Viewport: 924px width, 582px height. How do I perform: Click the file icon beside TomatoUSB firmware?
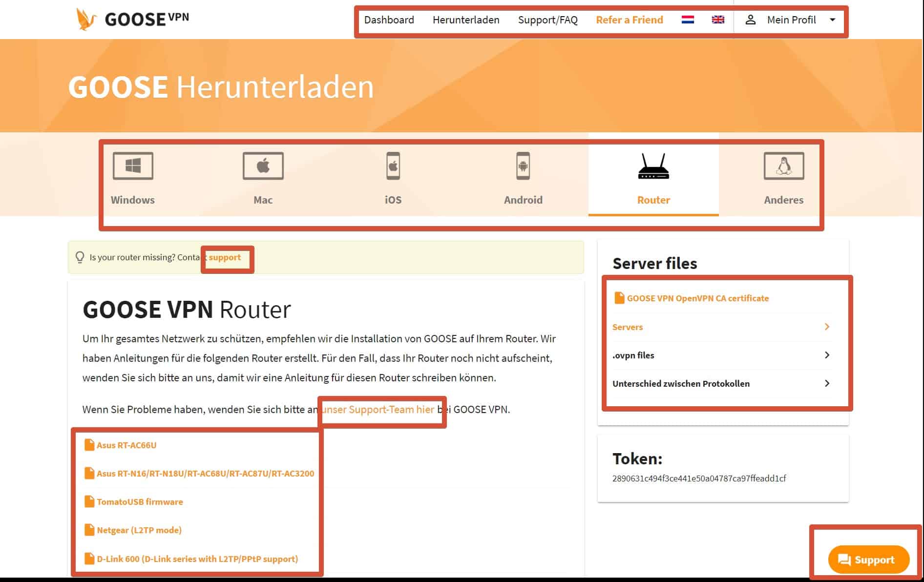tap(89, 501)
